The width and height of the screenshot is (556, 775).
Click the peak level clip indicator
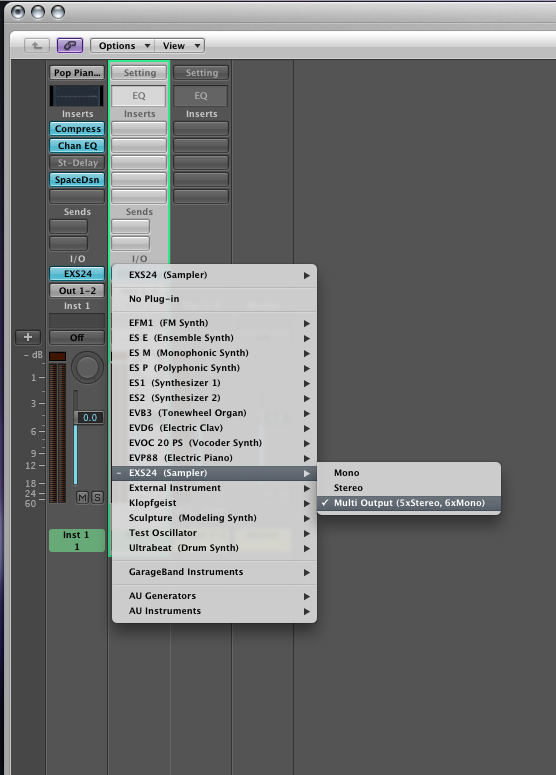pos(57,356)
